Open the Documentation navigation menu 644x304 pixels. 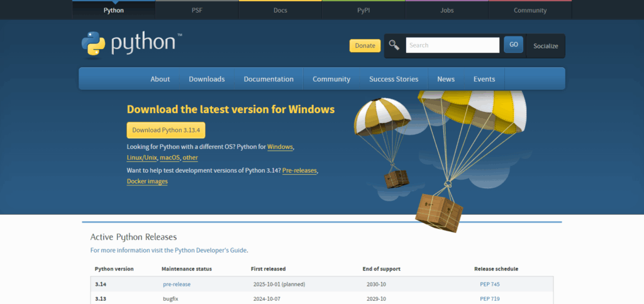(269, 79)
